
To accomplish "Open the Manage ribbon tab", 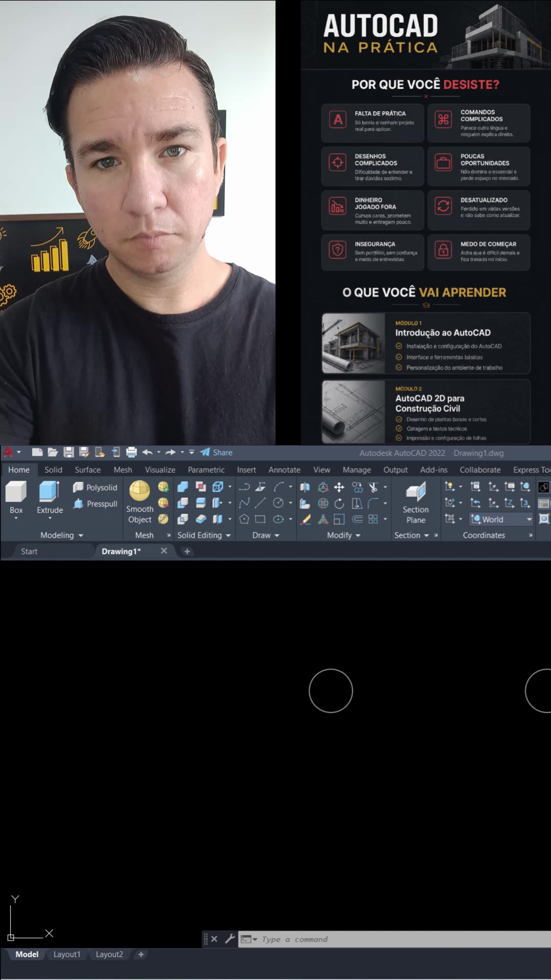I will (x=357, y=470).
